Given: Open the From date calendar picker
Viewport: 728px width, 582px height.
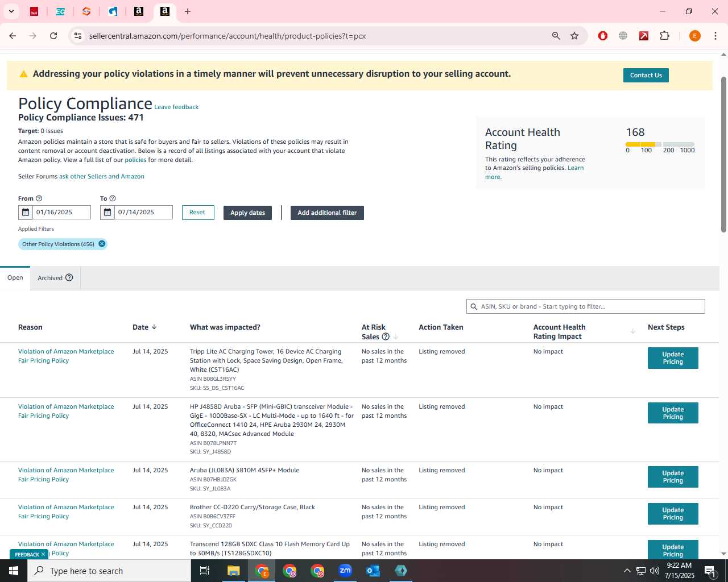Looking at the screenshot, I should pos(26,213).
